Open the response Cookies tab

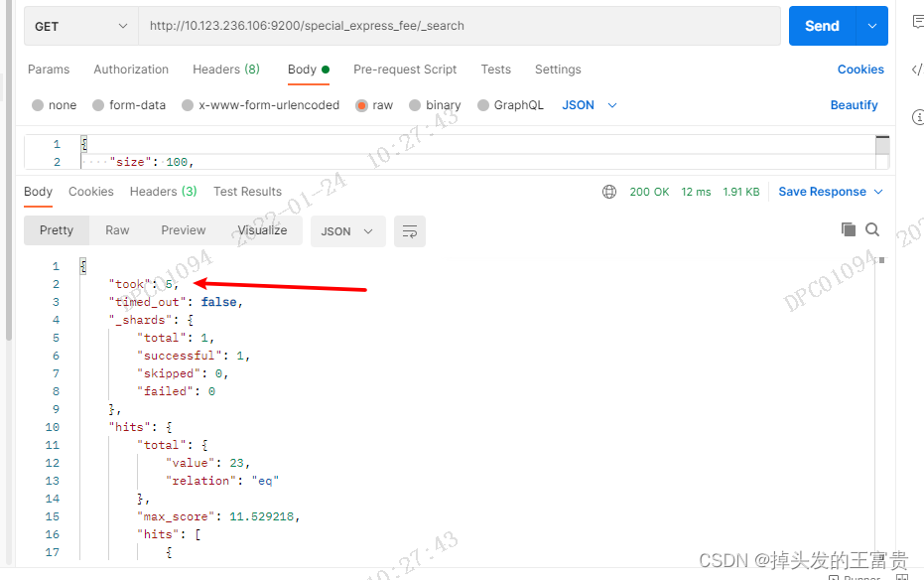[x=90, y=192]
